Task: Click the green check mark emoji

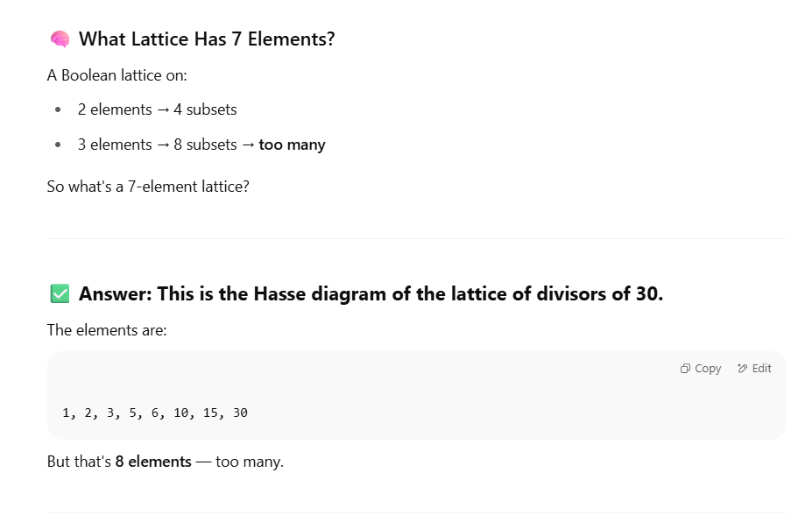Action: (60, 293)
